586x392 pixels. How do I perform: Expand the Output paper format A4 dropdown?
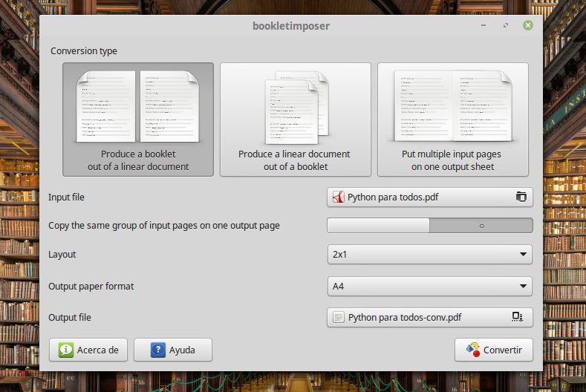click(429, 286)
